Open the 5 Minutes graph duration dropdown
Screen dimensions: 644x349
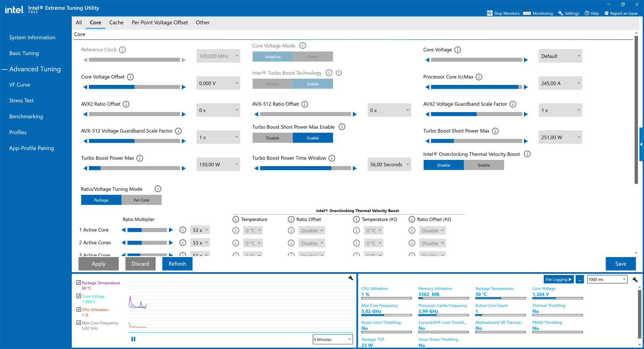(333, 340)
